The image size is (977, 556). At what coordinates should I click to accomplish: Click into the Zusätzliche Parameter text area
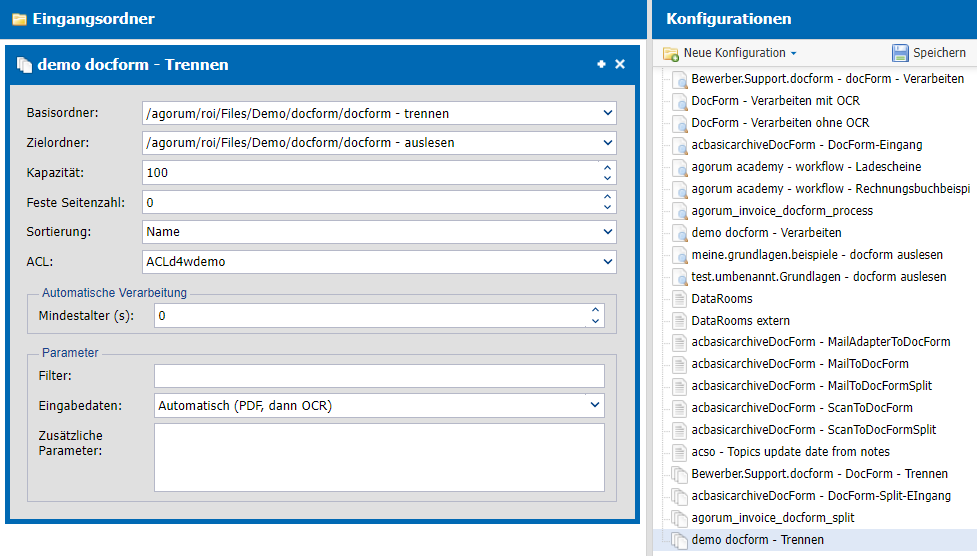(379, 458)
